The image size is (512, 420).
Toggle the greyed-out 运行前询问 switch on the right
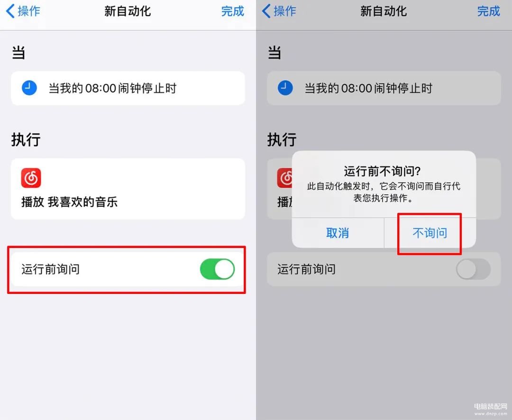pyautogui.click(x=474, y=269)
